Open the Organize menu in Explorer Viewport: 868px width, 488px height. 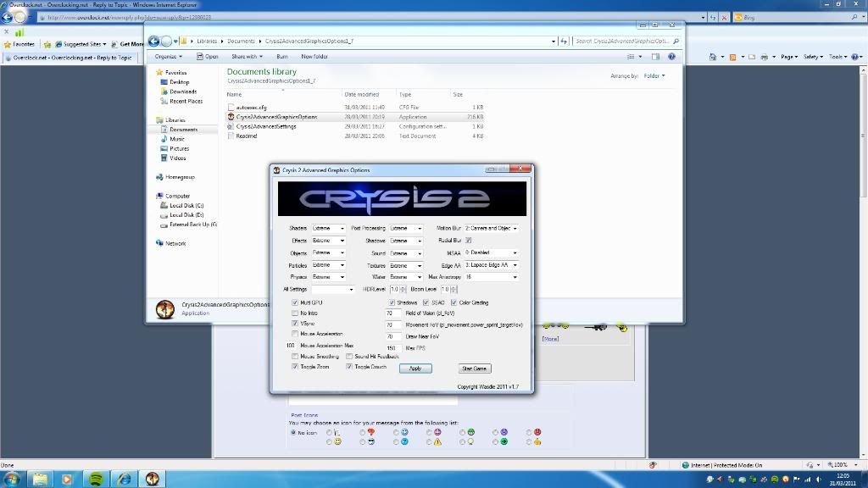coord(169,57)
